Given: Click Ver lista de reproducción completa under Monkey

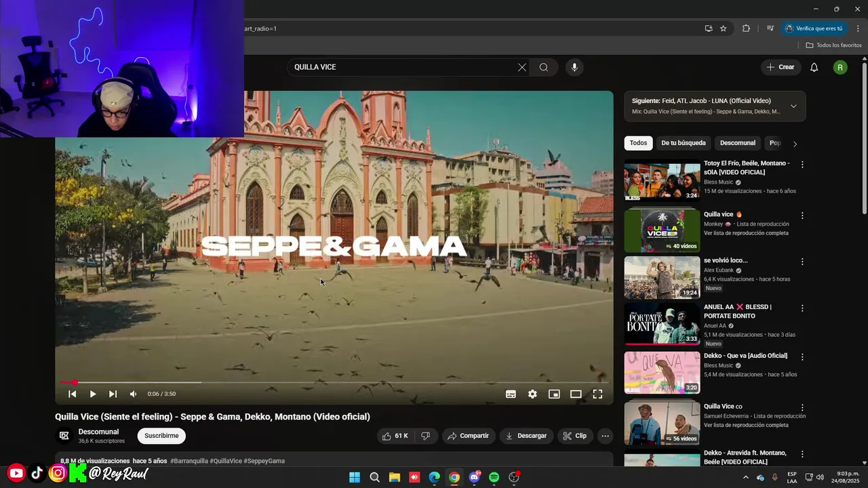Looking at the screenshot, I should pos(746,233).
